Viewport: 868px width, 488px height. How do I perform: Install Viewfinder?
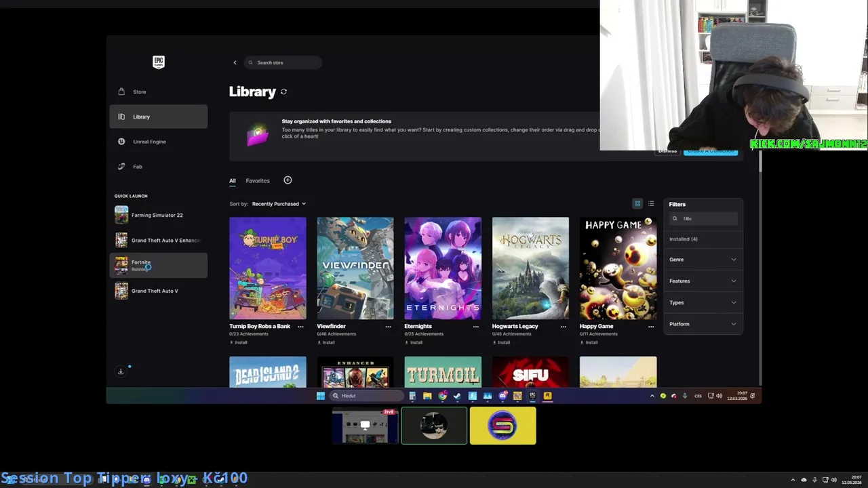[326, 342]
